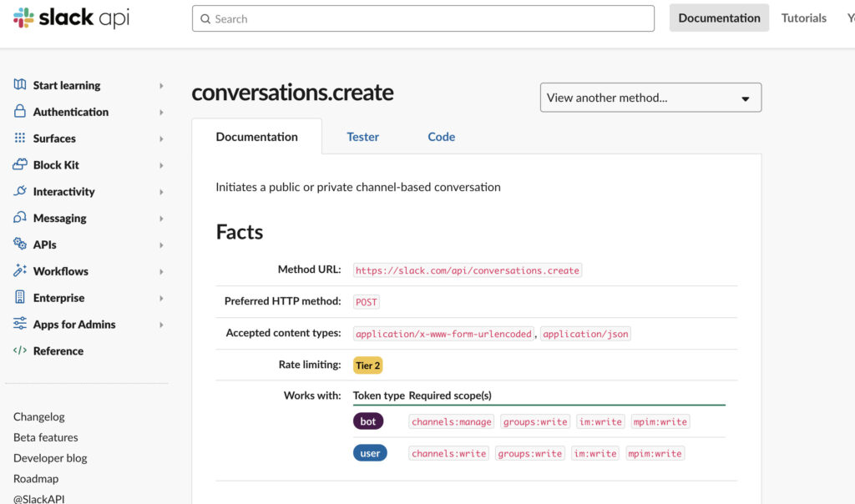855x504 pixels.
Task: Click the Authentication lock icon
Action: click(20, 111)
